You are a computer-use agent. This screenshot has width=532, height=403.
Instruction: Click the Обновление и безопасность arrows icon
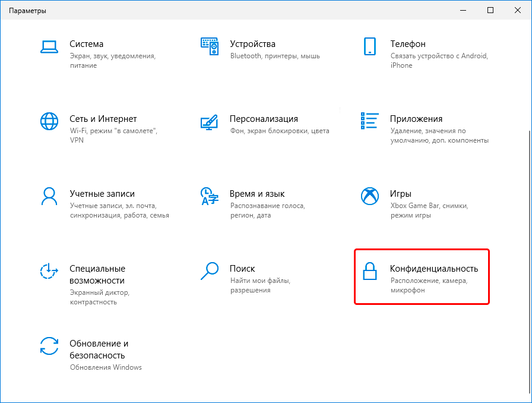pos(49,346)
